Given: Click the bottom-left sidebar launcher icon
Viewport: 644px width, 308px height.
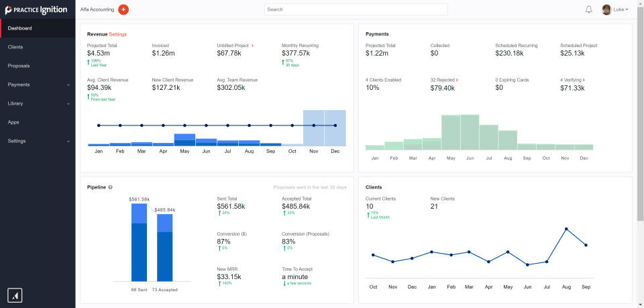Looking at the screenshot, I should (x=13, y=295).
